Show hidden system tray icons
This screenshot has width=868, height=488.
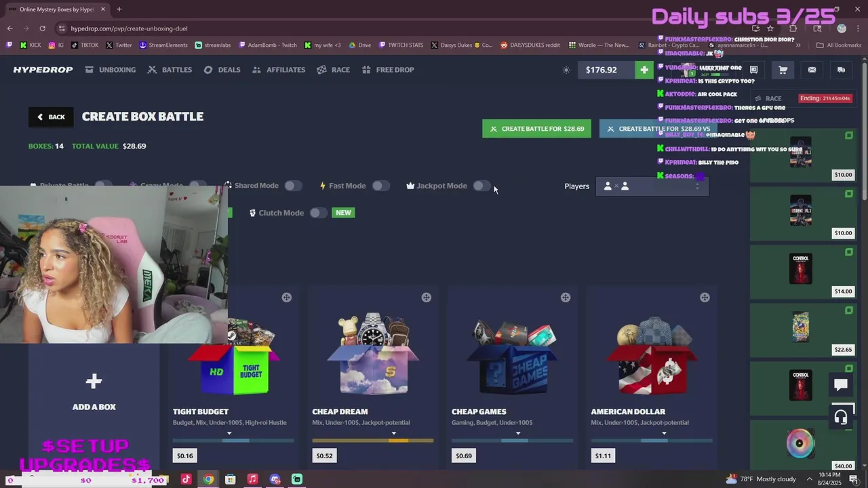coord(810,479)
